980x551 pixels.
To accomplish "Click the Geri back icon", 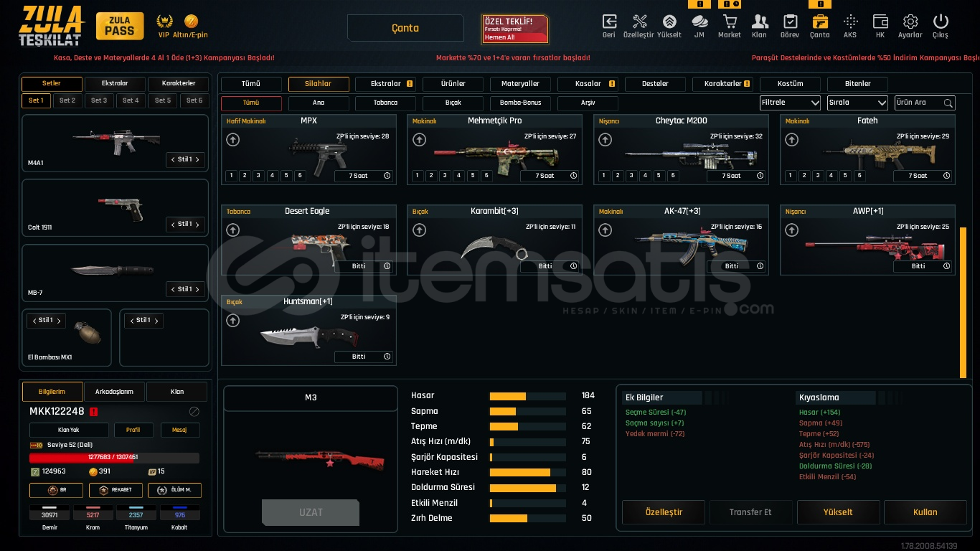I will pyautogui.click(x=609, y=22).
